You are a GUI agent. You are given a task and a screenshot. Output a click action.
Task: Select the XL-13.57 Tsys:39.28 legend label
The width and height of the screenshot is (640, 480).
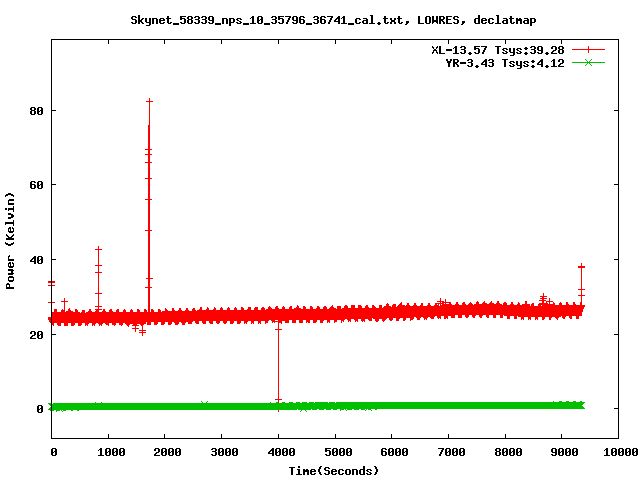[x=498, y=50]
